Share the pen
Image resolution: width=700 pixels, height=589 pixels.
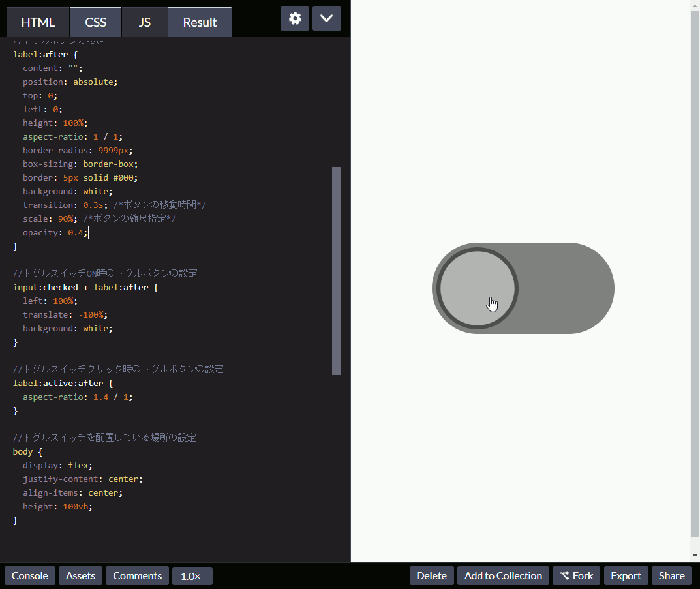(x=671, y=575)
